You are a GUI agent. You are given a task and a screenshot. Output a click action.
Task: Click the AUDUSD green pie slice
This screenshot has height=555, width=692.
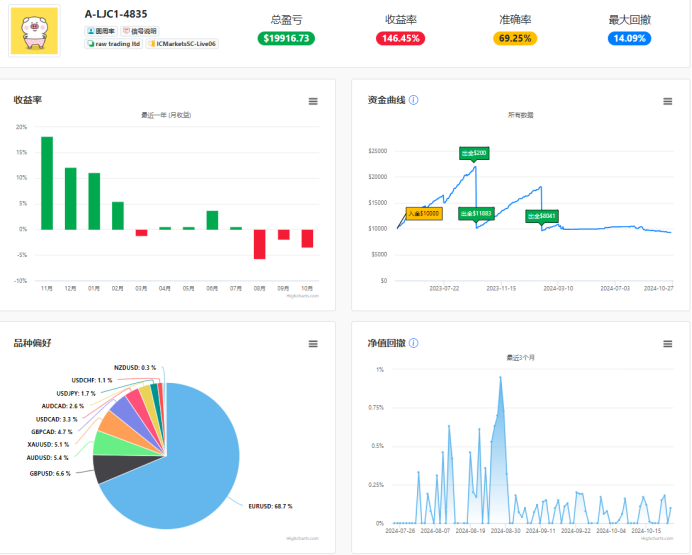[x=119, y=445]
